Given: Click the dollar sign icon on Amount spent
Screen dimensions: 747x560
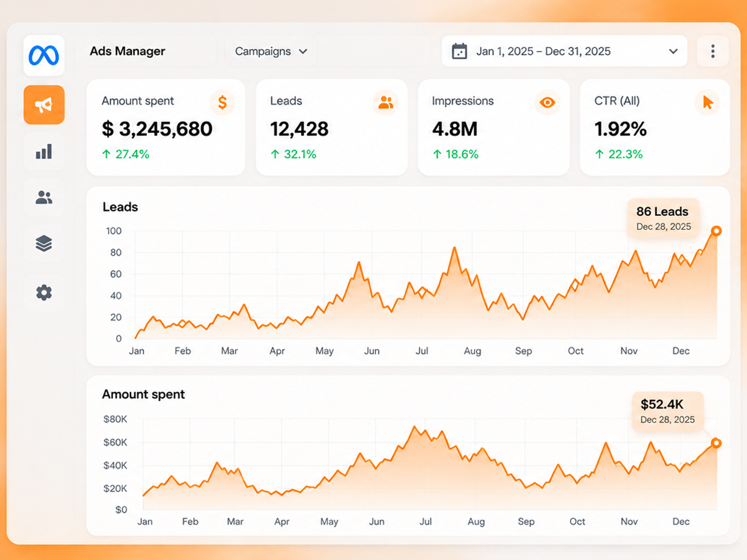Looking at the screenshot, I should click(222, 102).
